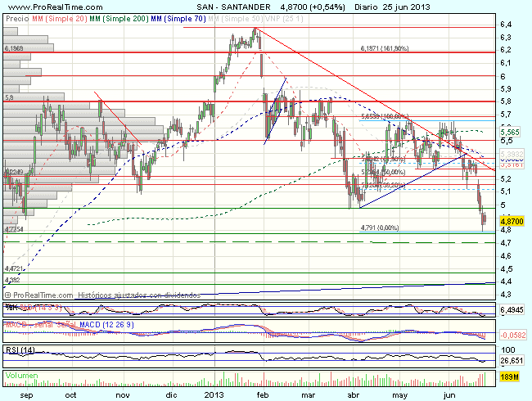
Task: Click the 4,8700 current price tag
Action: click(512, 222)
